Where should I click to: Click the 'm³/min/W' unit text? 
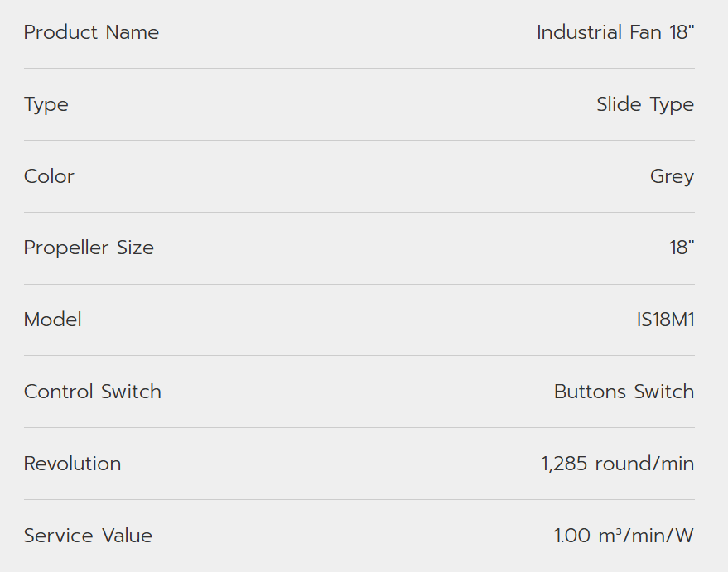(x=645, y=536)
